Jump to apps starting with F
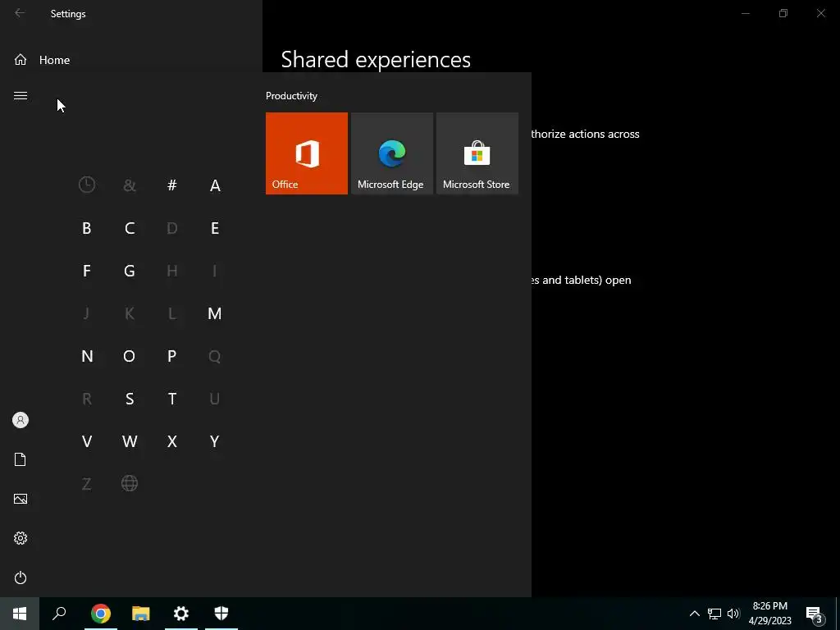The image size is (840, 630). (x=87, y=271)
